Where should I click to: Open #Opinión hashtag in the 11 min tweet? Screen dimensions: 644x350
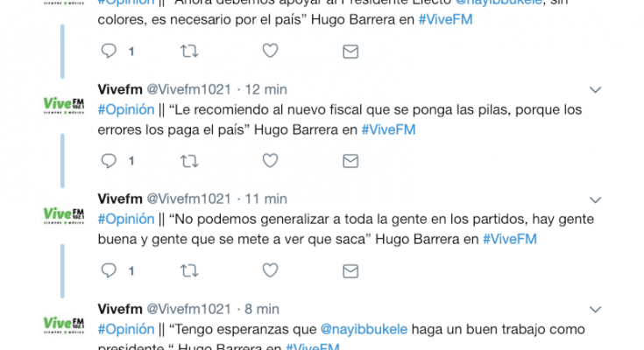click(126, 219)
